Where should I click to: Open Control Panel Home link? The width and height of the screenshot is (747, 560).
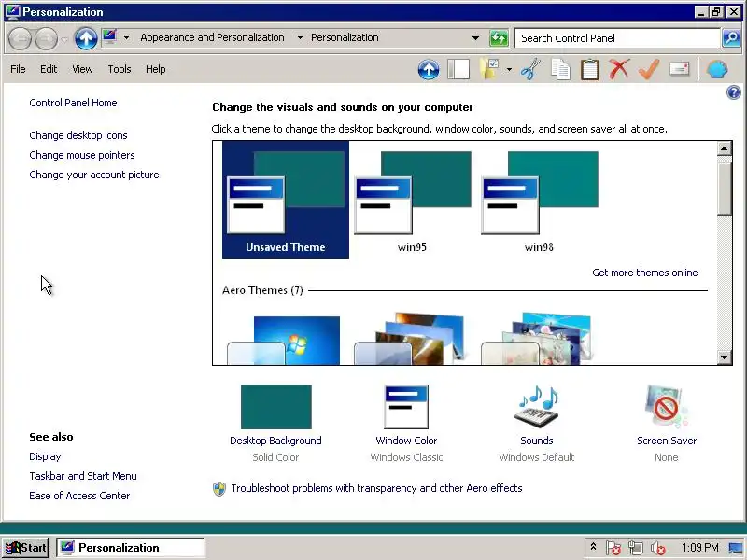[x=73, y=103]
